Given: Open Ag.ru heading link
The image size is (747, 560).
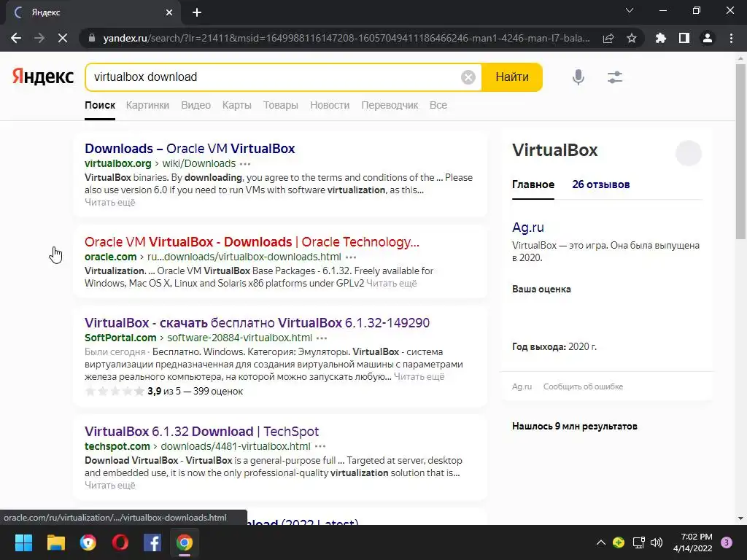Looking at the screenshot, I should pyautogui.click(x=528, y=227).
